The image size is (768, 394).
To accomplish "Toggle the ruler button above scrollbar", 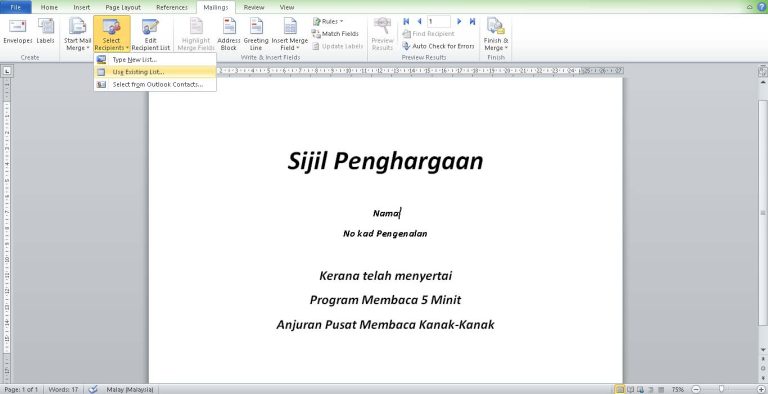I will coord(763,71).
